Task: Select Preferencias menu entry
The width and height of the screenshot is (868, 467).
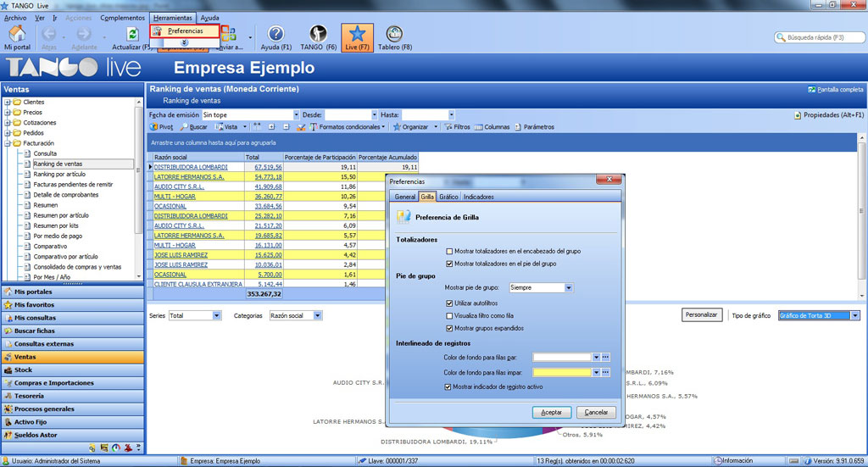Action: [x=186, y=31]
